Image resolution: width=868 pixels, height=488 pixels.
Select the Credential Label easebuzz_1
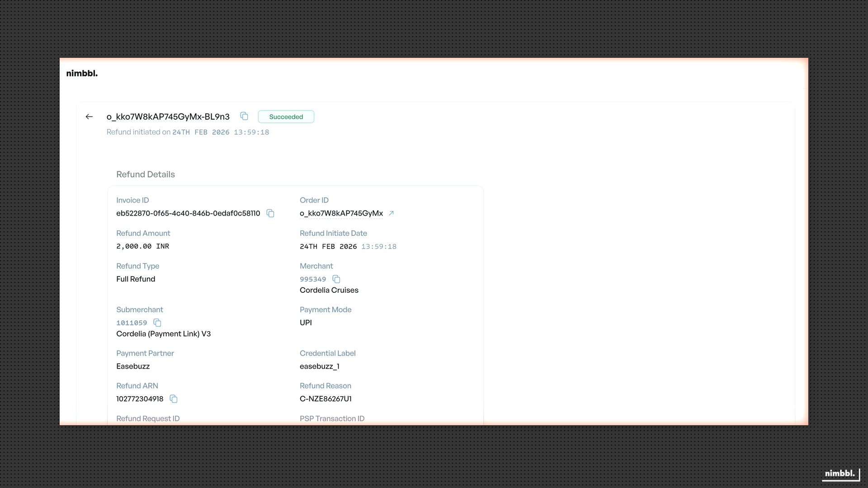319,366
